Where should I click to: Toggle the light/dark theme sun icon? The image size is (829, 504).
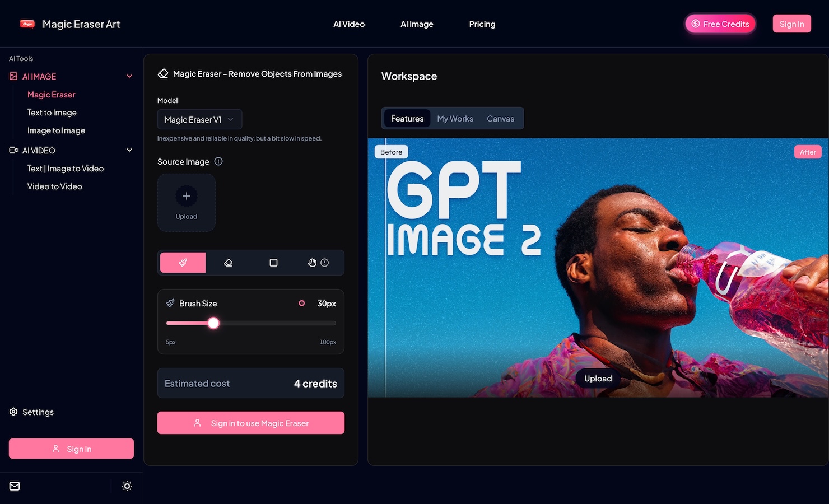click(127, 486)
